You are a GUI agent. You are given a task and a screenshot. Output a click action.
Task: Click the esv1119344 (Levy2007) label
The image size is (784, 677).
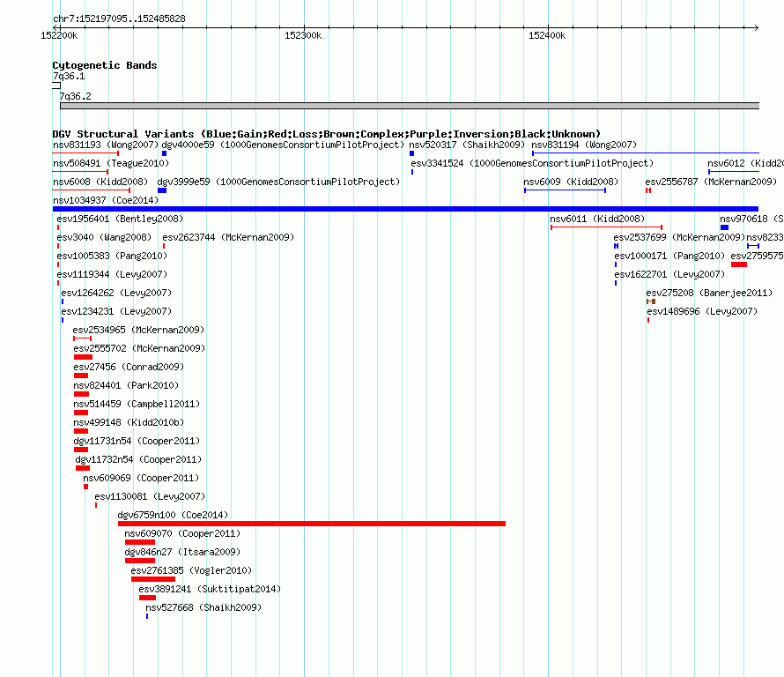click(x=112, y=274)
